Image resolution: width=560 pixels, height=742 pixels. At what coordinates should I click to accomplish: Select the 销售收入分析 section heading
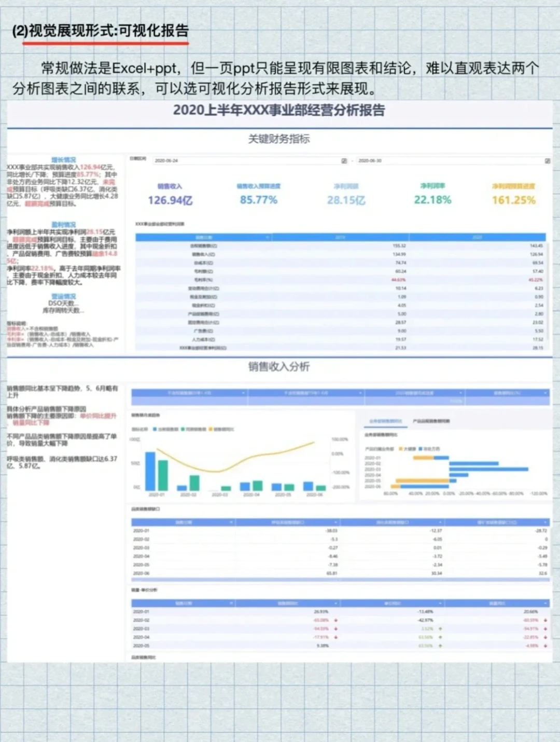[279, 367]
